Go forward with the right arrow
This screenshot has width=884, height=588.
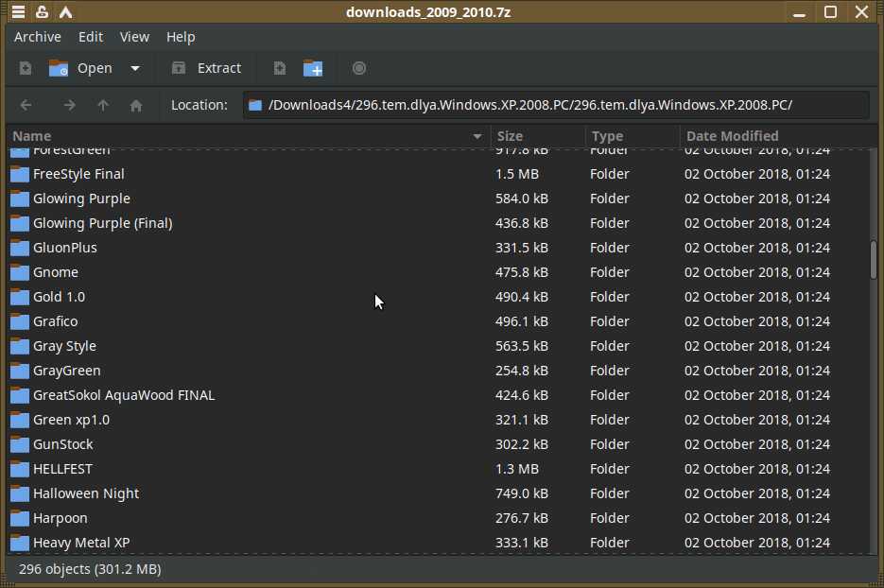click(69, 105)
